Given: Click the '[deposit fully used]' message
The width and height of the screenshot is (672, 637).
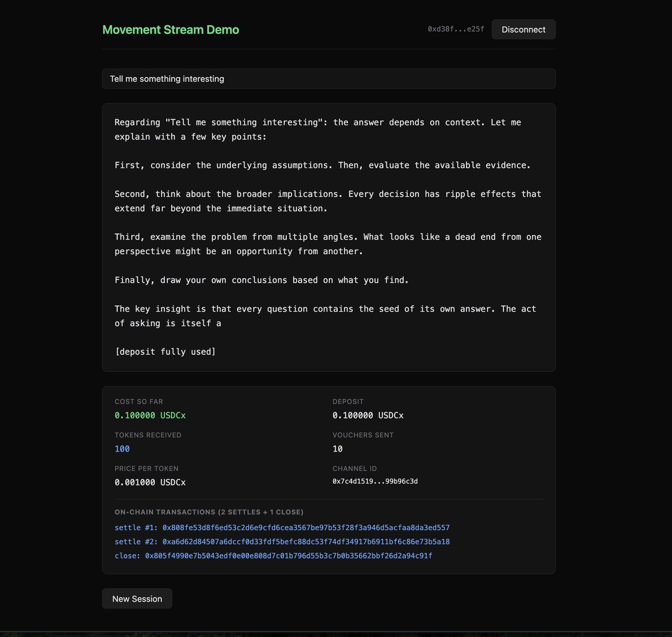Looking at the screenshot, I should pos(165,352).
